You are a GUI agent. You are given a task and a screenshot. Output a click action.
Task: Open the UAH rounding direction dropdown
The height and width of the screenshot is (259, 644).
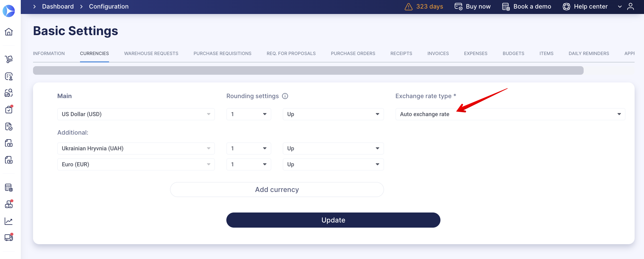pos(333,148)
